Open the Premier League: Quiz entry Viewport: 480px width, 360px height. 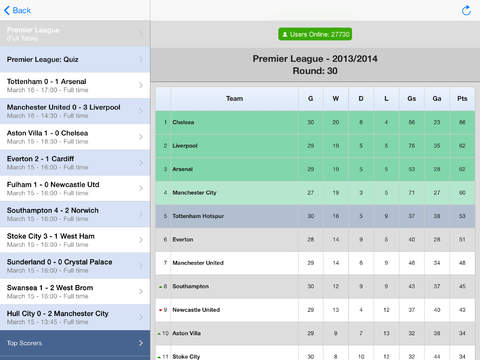click(x=75, y=59)
